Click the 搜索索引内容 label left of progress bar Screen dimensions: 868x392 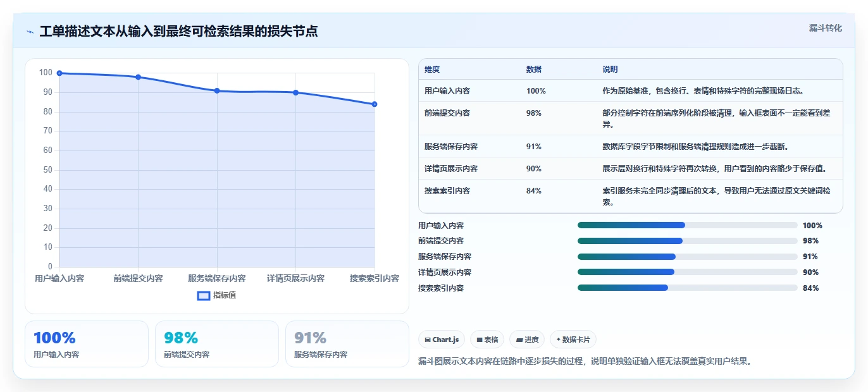click(x=441, y=288)
